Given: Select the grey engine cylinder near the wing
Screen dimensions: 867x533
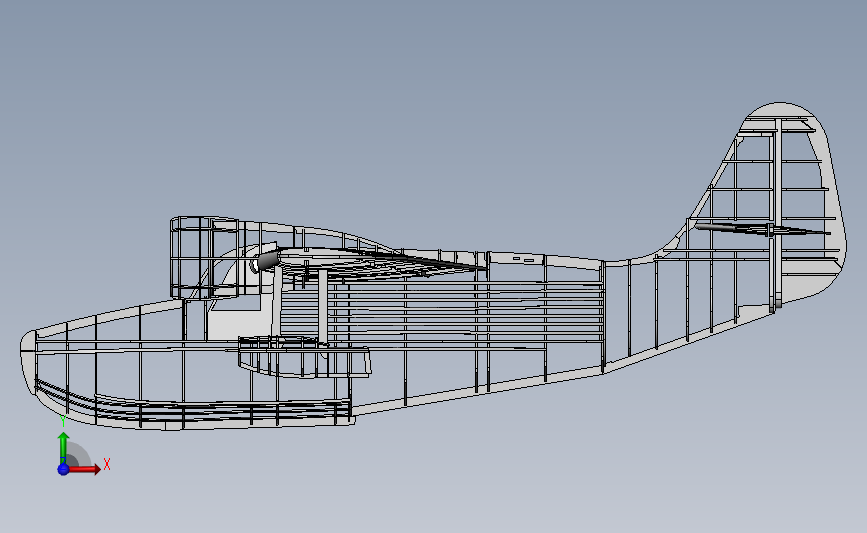Looking at the screenshot, I should click(x=269, y=260).
